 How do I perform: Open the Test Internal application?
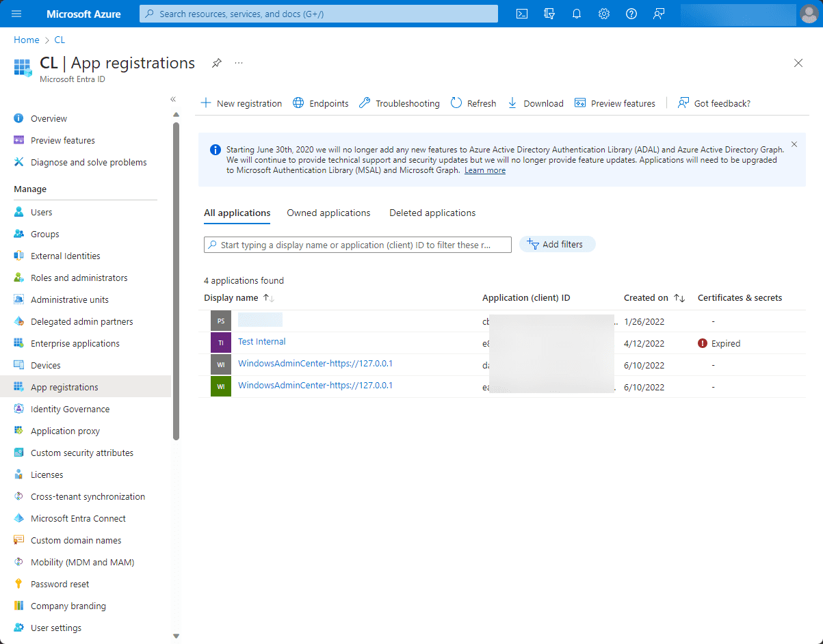click(x=262, y=342)
